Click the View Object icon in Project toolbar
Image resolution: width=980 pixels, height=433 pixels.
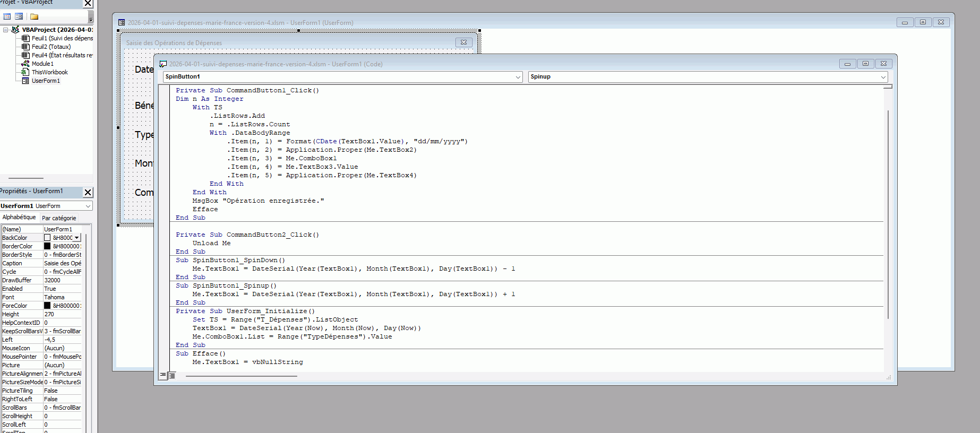[19, 16]
